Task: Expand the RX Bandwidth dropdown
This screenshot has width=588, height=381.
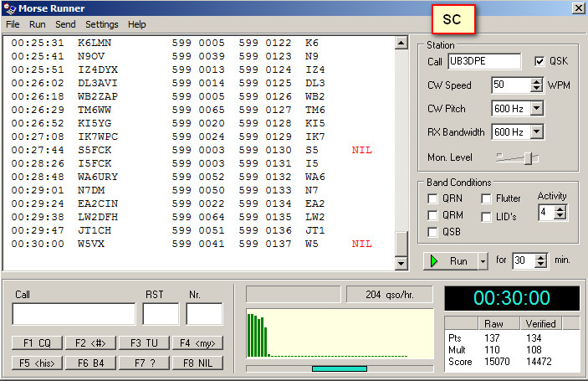Action: pyautogui.click(x=537, y=131)
